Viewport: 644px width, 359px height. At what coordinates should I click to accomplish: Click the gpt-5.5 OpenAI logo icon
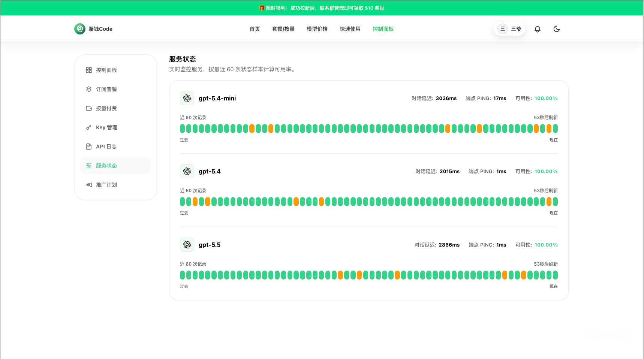click(x=187, y=245)
